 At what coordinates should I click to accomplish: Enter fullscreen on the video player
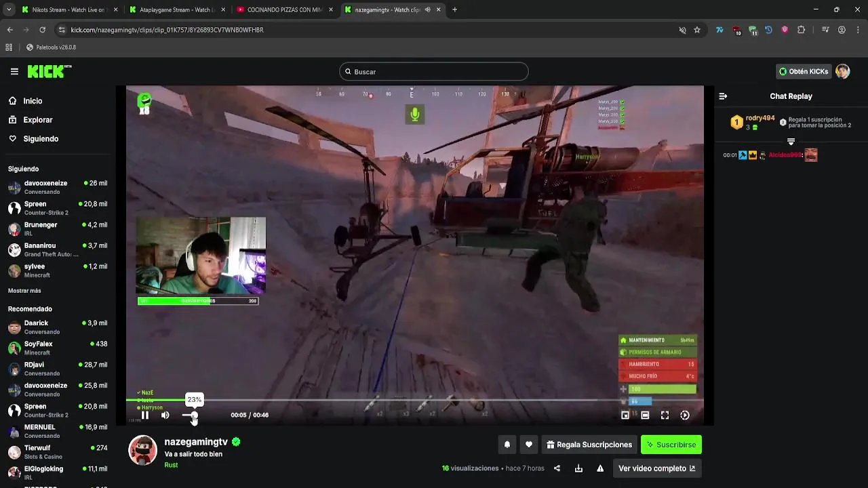tap(665, 415)
